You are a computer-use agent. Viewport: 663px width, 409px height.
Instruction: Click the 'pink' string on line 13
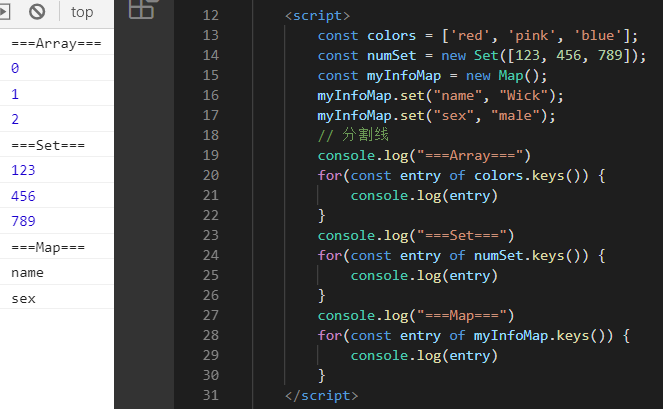(x=532, y=36)
